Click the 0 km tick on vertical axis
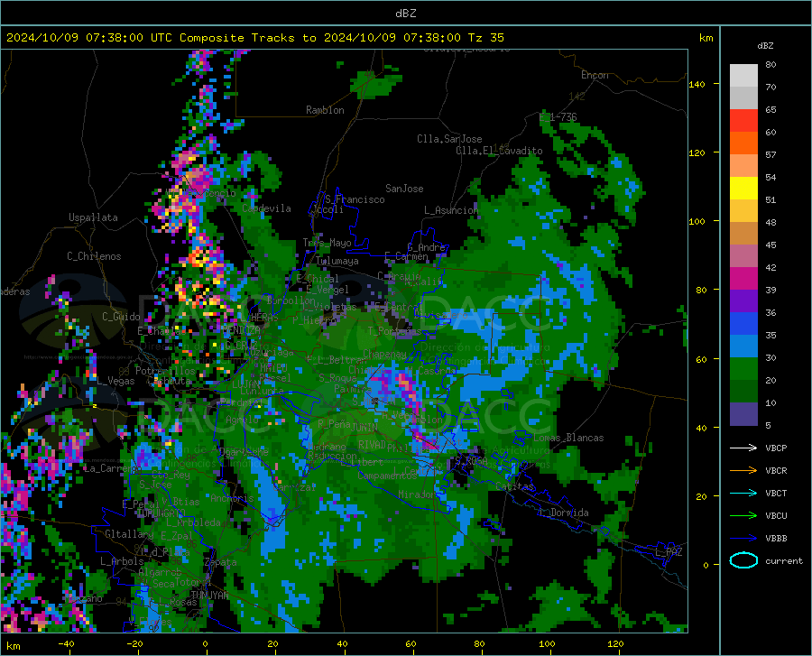The width and height of the screenshot is (812, 656). (706, 565)
